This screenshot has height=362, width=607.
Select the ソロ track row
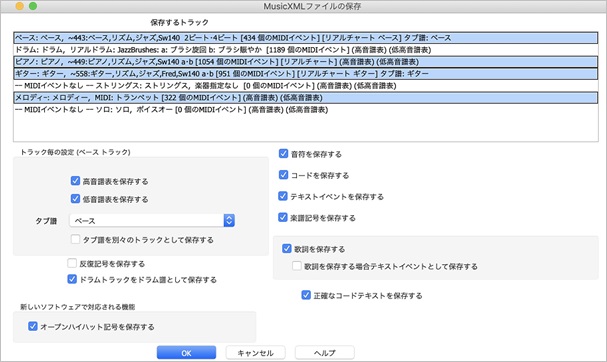[x=306, y=110]
